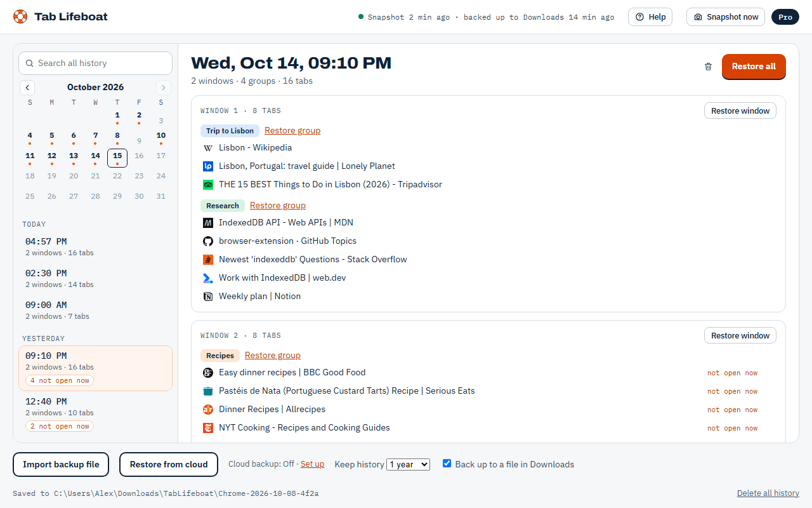Select the 04:57 PM snapshot from today
This screenshot has width=812, height=508.
pos(95,246)
